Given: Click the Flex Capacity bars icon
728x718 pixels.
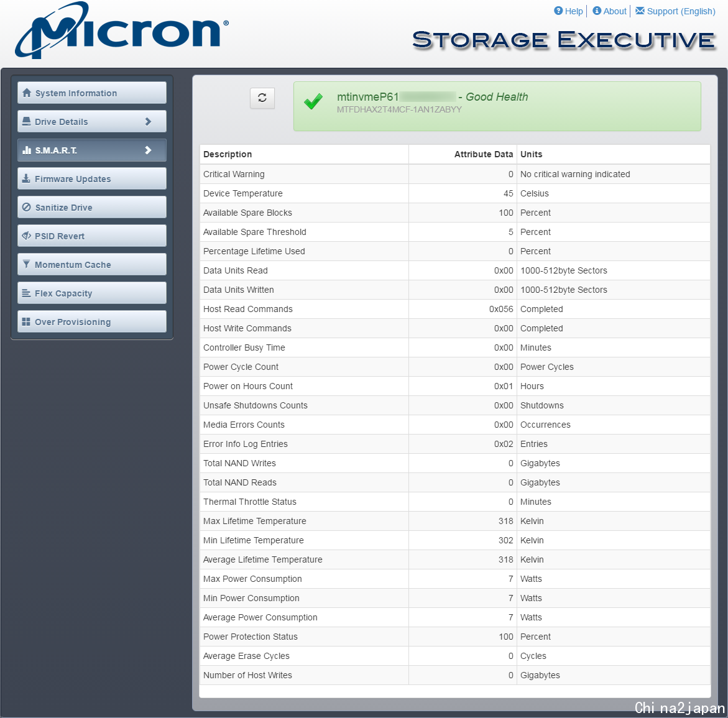Looking at the screenshot, I should (x=27, y=293).
